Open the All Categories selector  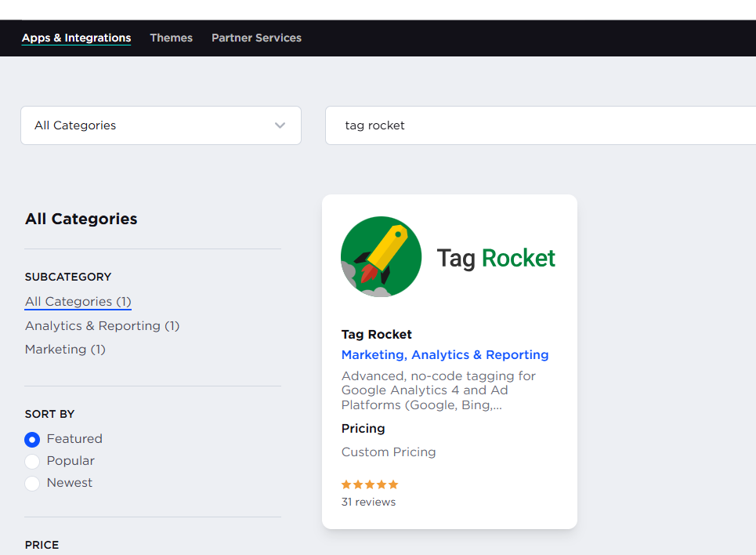coord(161,125)
